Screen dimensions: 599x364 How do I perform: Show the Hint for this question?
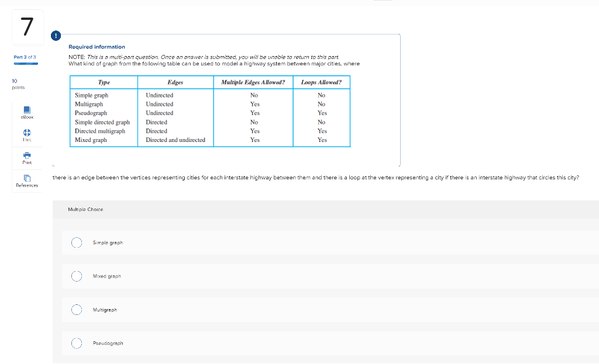pyautogui.click(x=27, y=136)
